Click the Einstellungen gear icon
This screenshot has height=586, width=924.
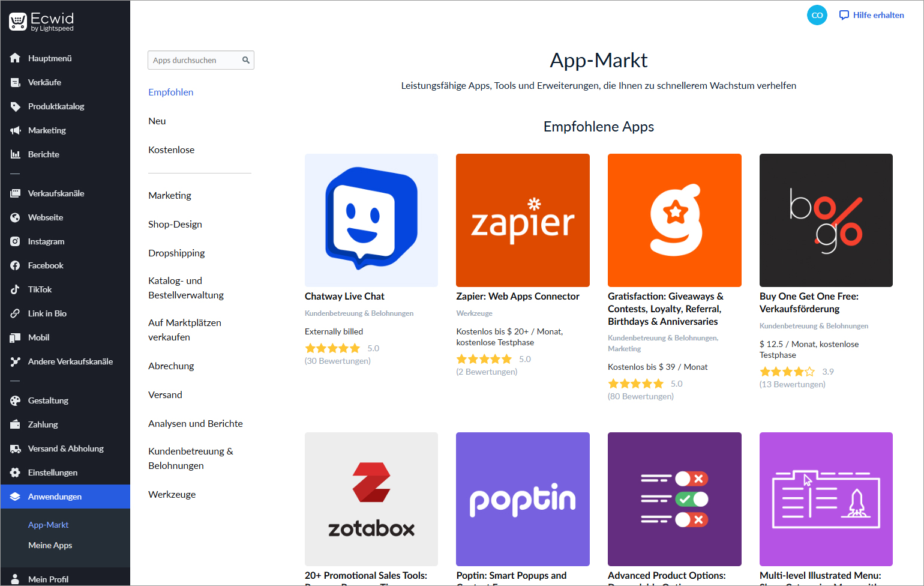tap(15, 473)
